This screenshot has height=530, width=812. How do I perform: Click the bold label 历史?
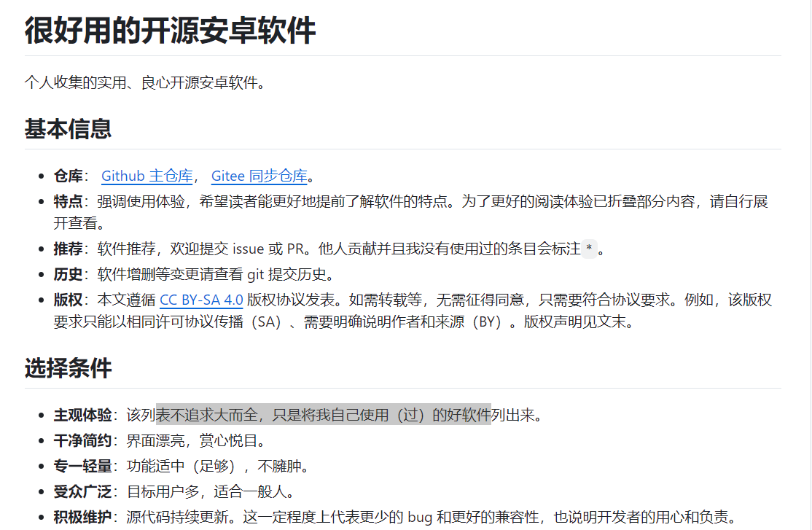click(x=68, y=275)
